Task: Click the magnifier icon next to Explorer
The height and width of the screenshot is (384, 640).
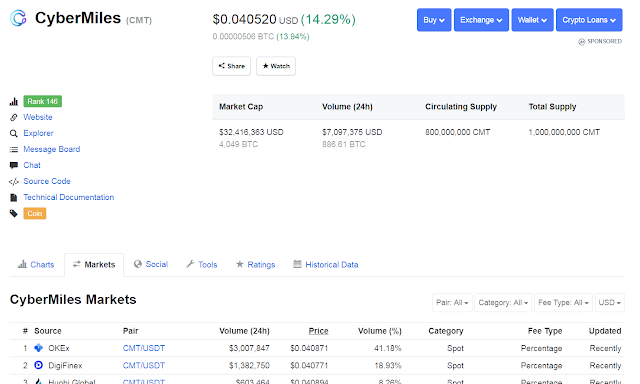Action: (x=14, y=133)
